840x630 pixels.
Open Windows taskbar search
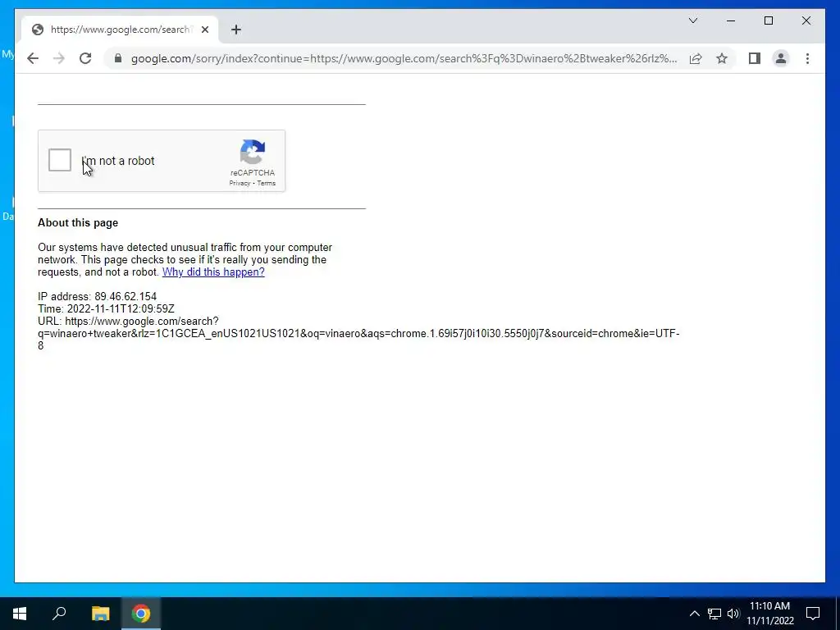(59, 614)
